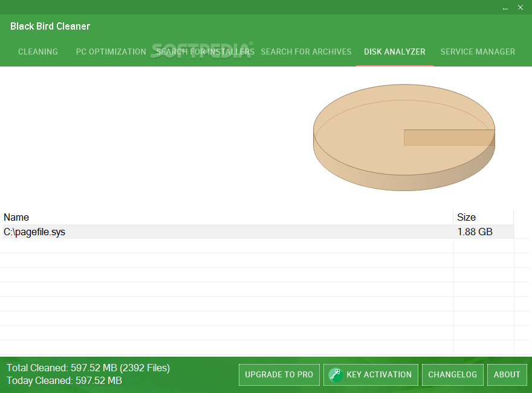
Task: View the Changelog
Action: [x=453, y=375]
